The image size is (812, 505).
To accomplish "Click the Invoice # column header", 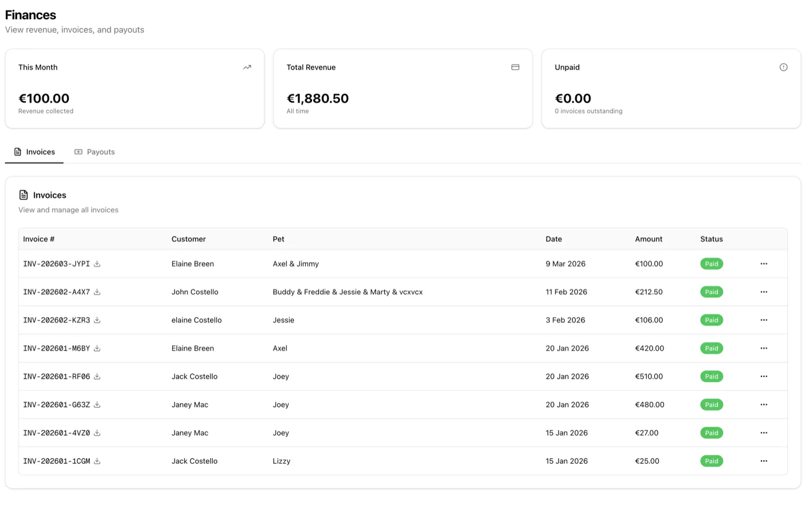I will point(38,238).
